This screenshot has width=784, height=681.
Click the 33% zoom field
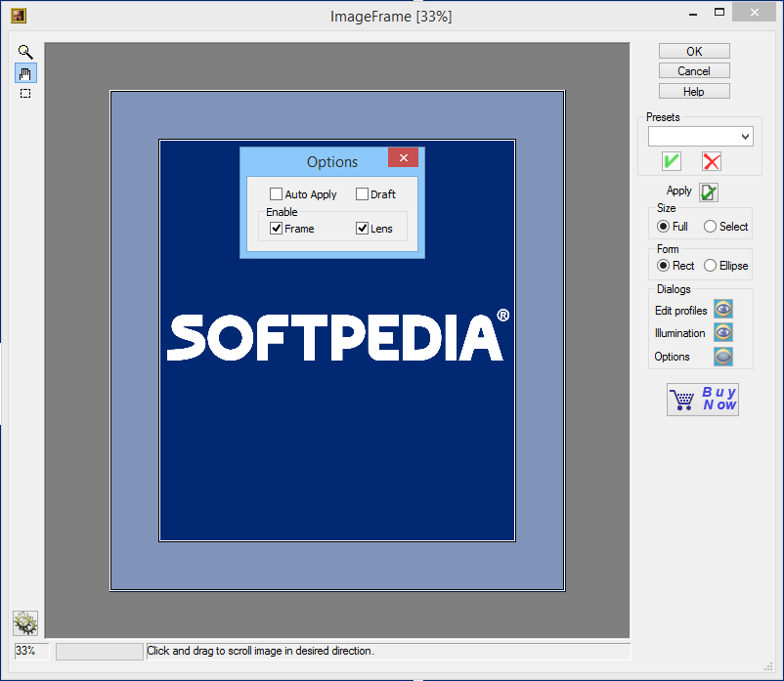[31, 651]
